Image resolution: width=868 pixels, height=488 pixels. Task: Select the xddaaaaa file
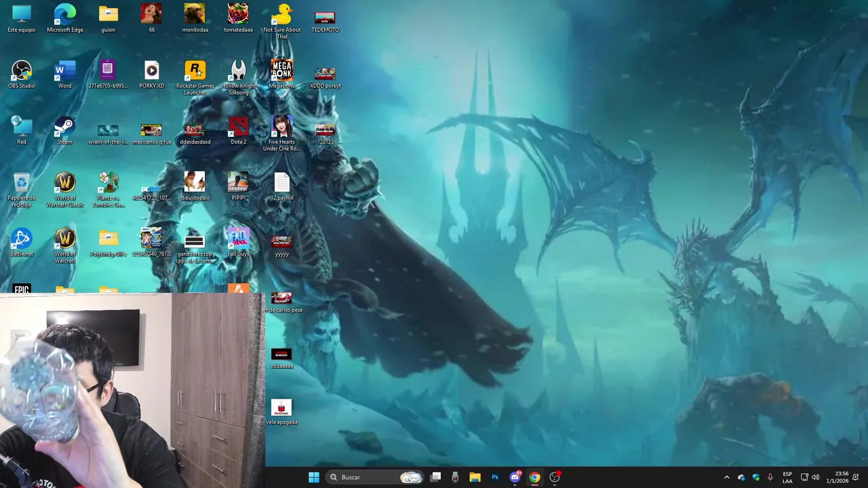coord(281,359)
